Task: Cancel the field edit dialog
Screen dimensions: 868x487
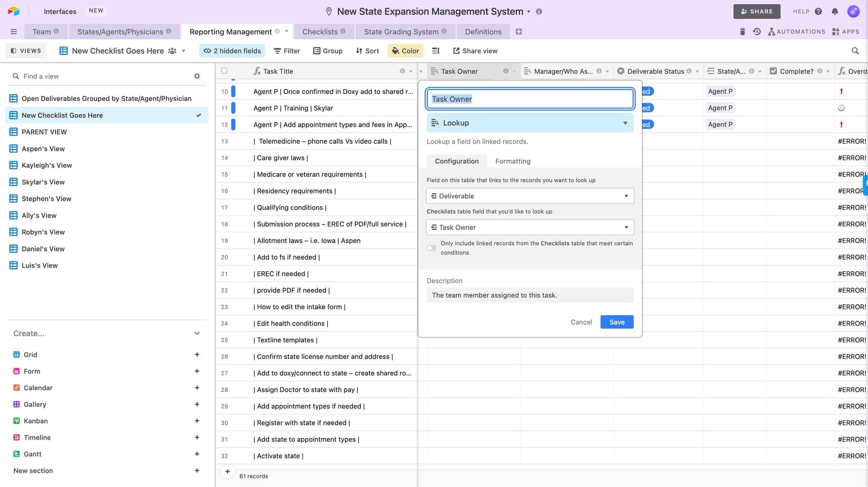Action: pyautogui.click(x=581, y=322)
